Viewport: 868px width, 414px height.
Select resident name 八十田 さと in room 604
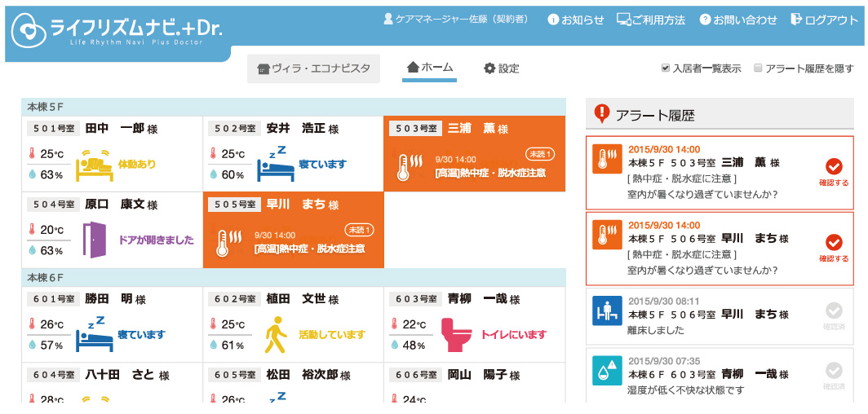120,375
